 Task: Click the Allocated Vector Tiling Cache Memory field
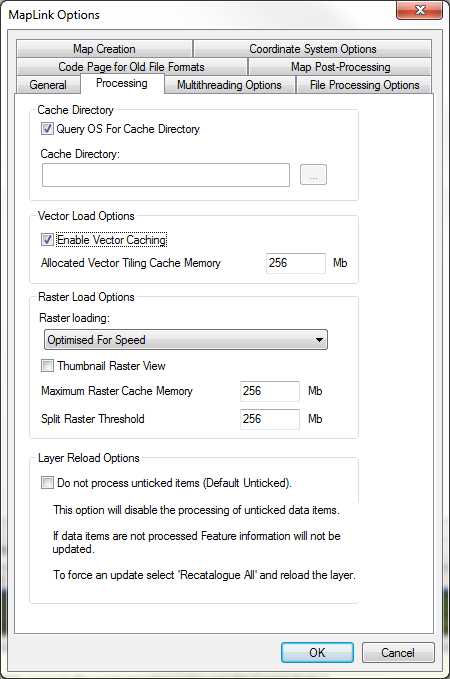pos(296,263)
